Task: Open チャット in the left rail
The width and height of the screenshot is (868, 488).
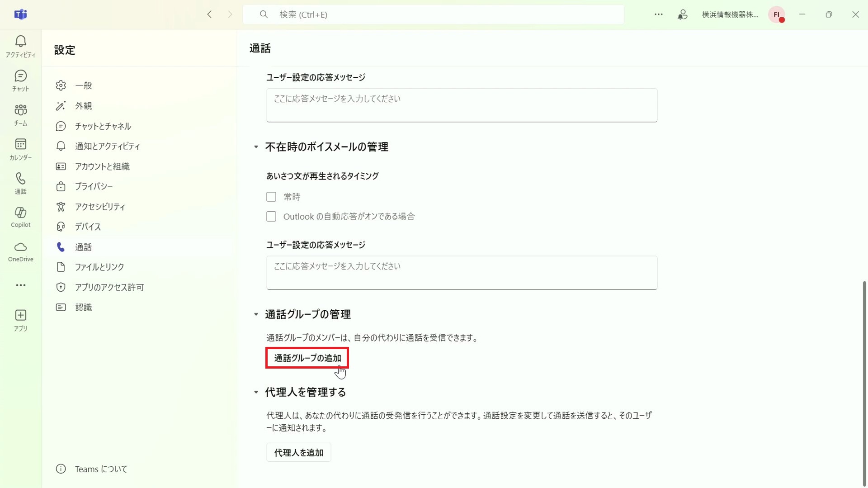Action: [20, 81]
